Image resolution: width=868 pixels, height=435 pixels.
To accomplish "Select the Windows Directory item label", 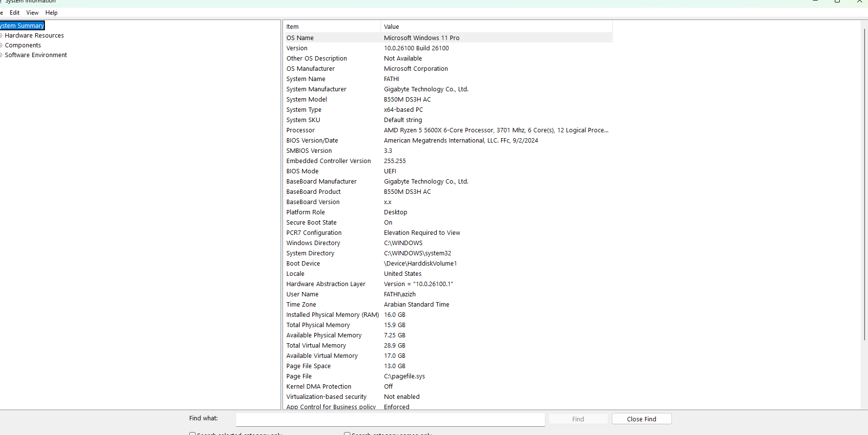I will (x=313, y=243).
